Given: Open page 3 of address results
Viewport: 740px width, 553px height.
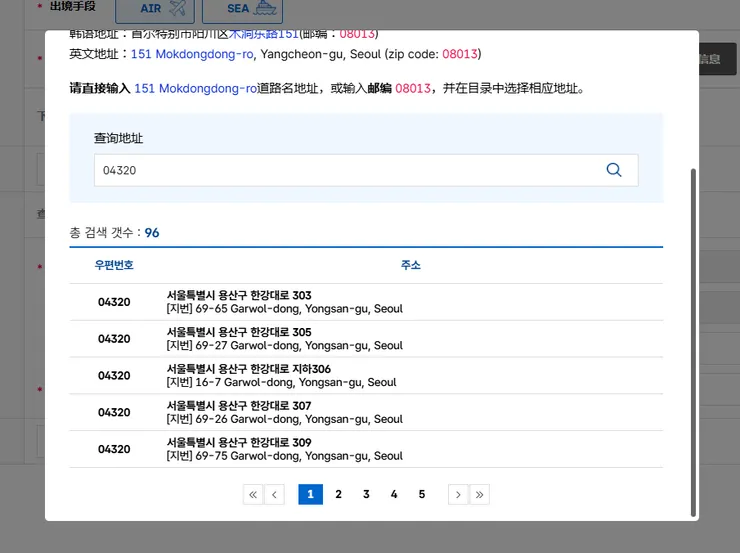Looking at the screenshot, I should tap(366, 494).
